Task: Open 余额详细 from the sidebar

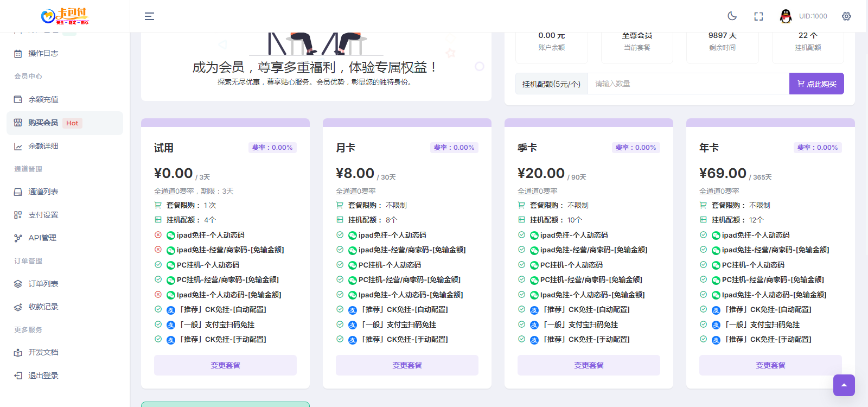Action: tap(43, 146)
